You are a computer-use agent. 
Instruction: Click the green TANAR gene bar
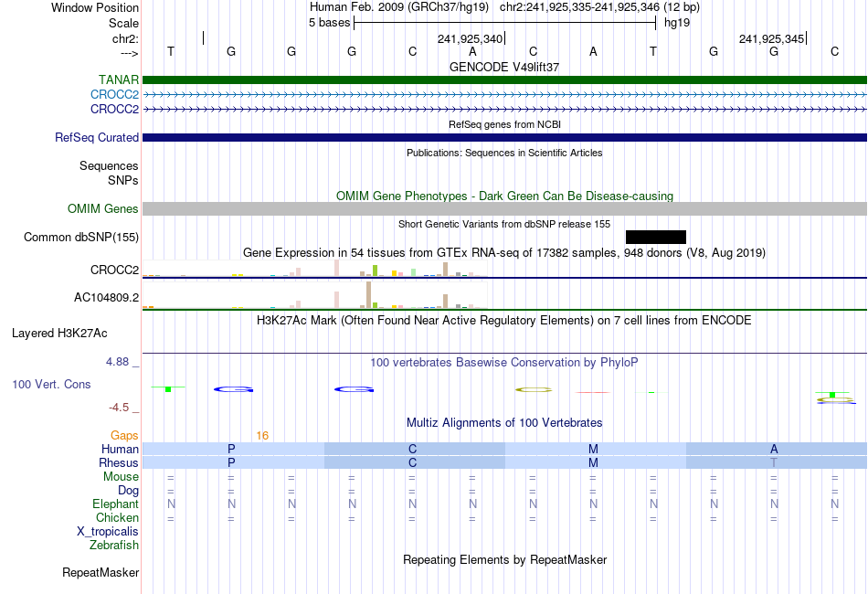(x=504, y=80)
